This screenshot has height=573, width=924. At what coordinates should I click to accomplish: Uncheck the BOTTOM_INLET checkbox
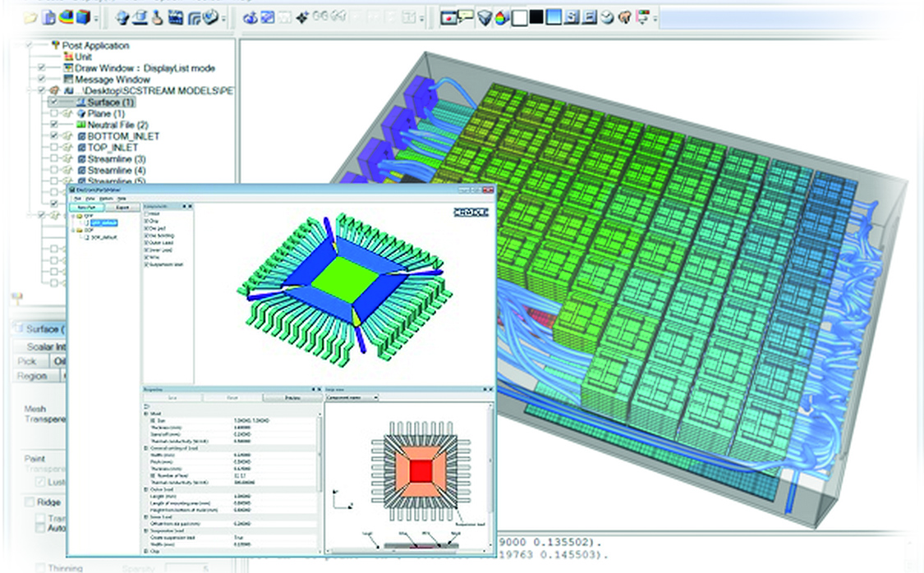[54, 136]
